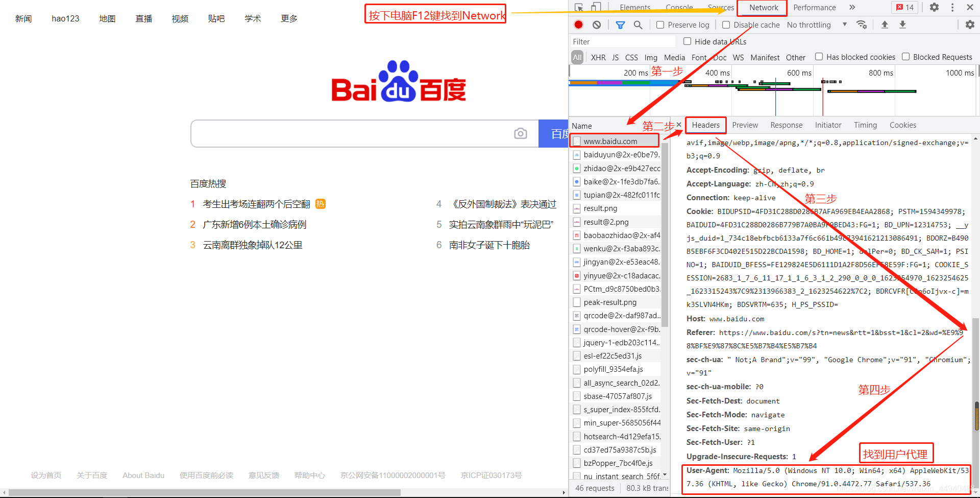Open the Cookies tab
Viewport: 980px width, 498px height.
[902, 125]
